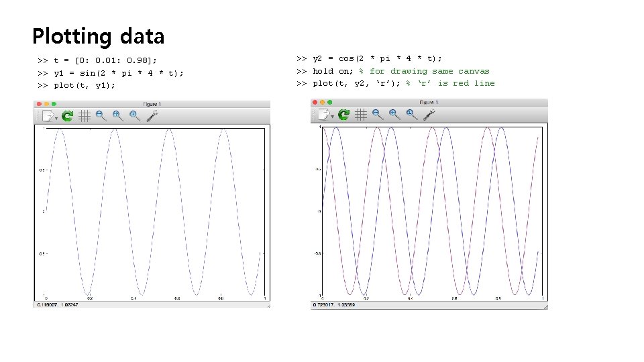644x362 pixels.
Task: Close the left Figure 1 window with red button
Action: click(39, 105)
